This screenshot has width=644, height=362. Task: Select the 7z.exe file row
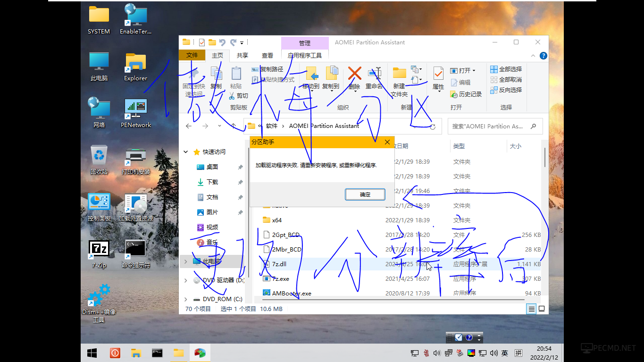point(401,279)
